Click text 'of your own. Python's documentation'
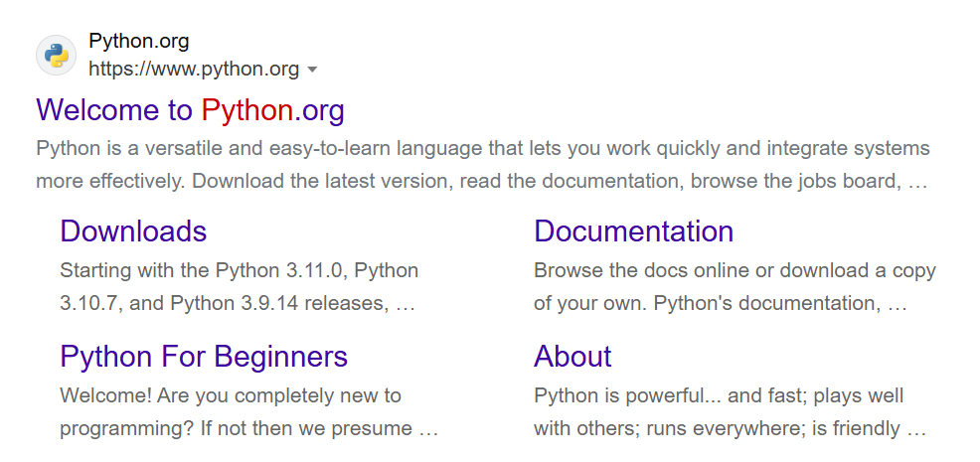Viewport: 980px width, 462px height. pos(708,303)
